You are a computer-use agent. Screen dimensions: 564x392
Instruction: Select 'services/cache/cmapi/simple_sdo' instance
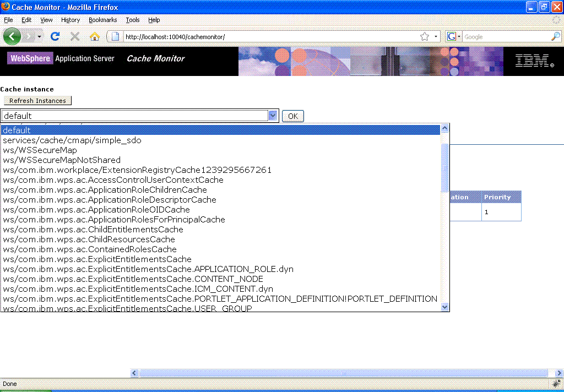point(220,140)
